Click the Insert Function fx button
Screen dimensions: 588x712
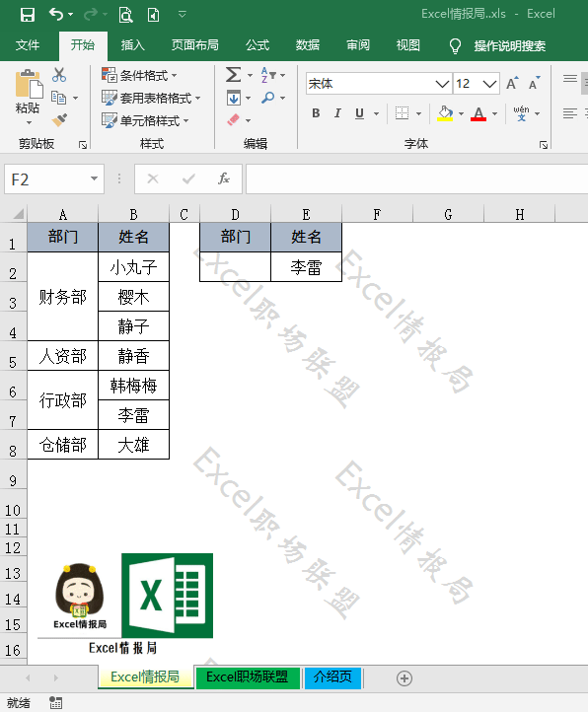tap(224, 178)
